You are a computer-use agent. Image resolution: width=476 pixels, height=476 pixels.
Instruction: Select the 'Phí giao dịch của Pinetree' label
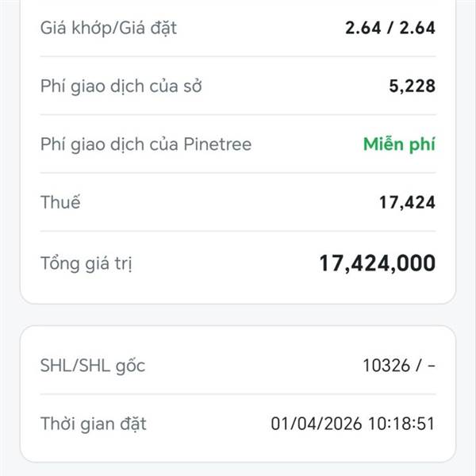pos(146,144)
